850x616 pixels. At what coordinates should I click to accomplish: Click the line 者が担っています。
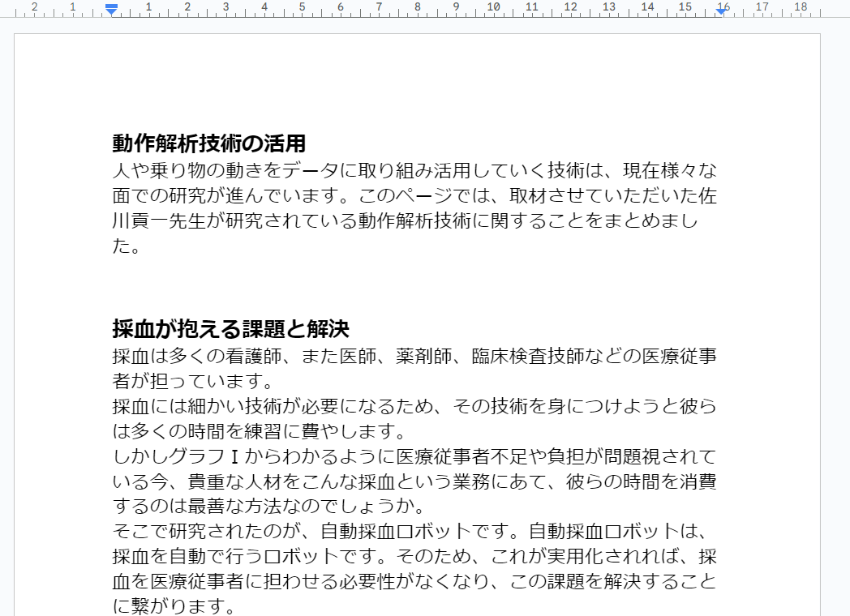(x=191, y=380)
